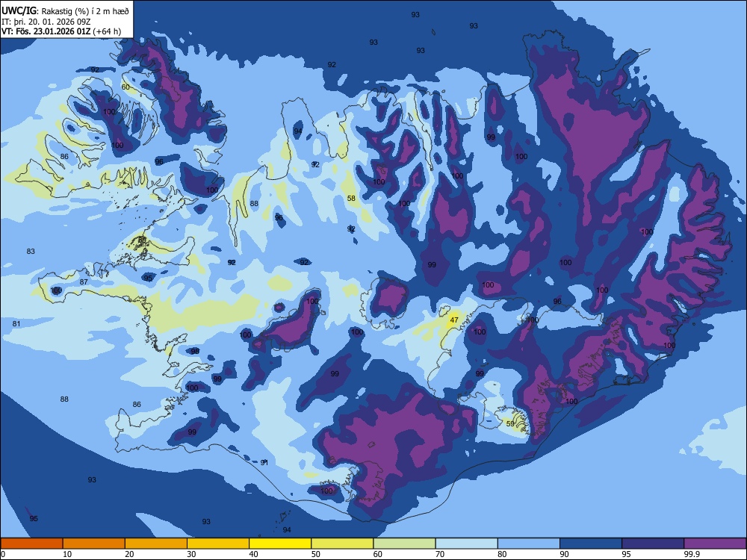This screenshot has width=747, height=560.
Task: Pick the 50–60 yellow-green legend swatch
Action: (x=342, y=544)
